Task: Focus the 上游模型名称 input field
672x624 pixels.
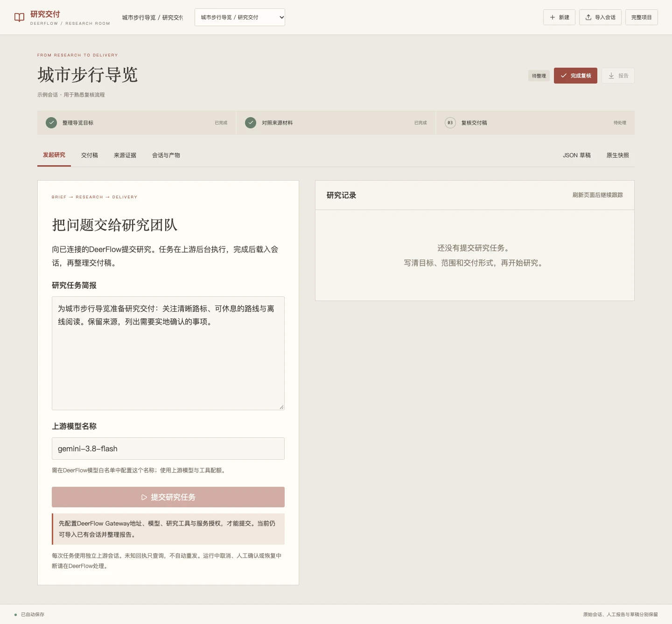Action: coord(168,449)
